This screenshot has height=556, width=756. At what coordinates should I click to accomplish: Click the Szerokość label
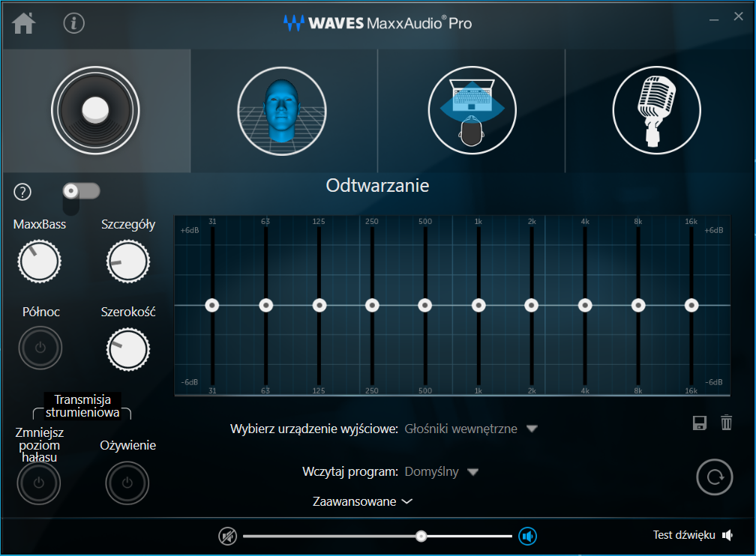tap(128, 312)
